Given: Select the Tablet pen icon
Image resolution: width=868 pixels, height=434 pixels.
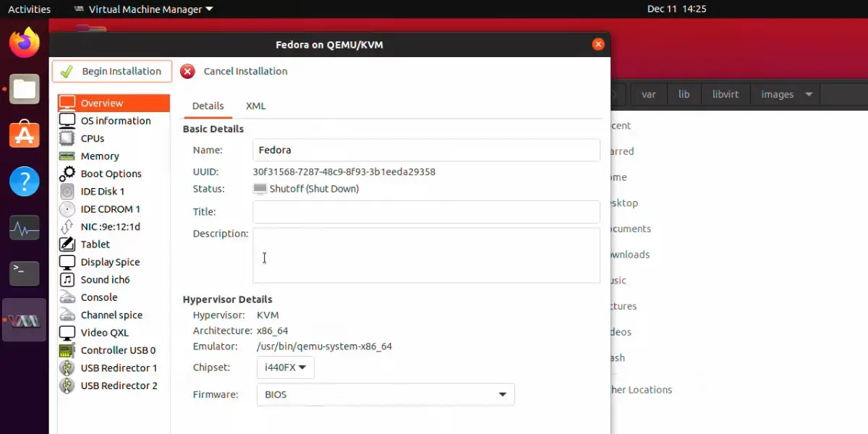Looking at the screenshot, I should (x=67, y=244).
